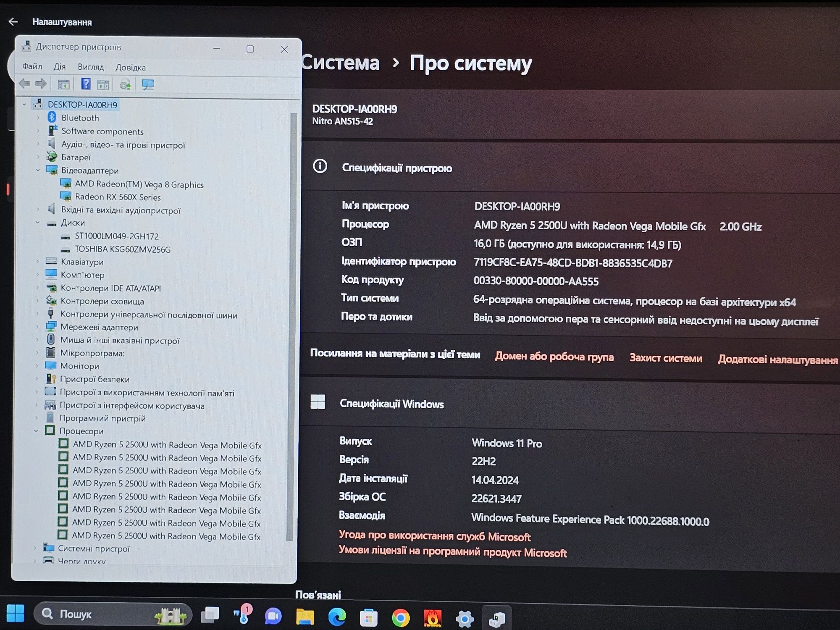This screenshot has height=630, width=840.
Task: Open the Домен або робоча група link
Action: [554, 357]
